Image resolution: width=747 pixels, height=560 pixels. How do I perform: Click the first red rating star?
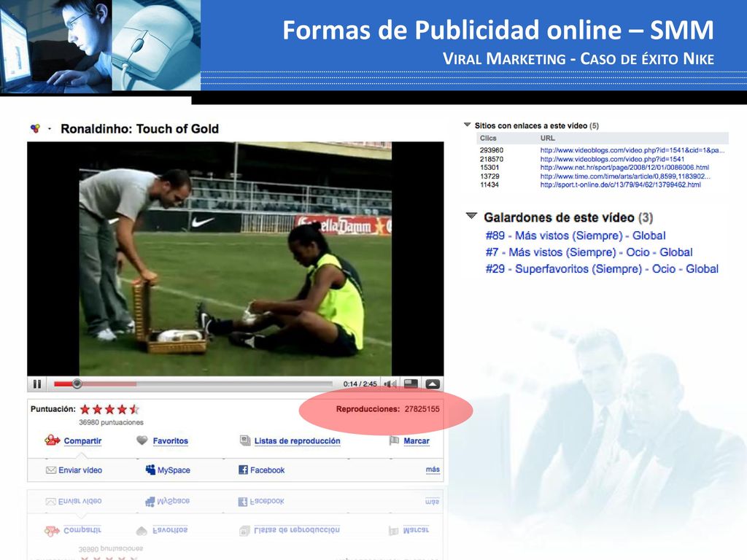point(85,409)
